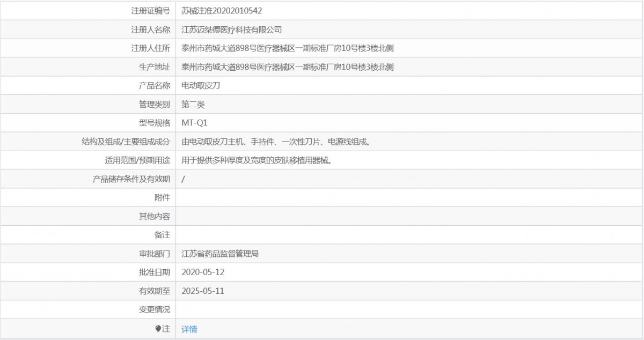Image resolution: width=644 pixels, height=340 pixels.
Task: Click the 生产地址 label
Action: 155,67
